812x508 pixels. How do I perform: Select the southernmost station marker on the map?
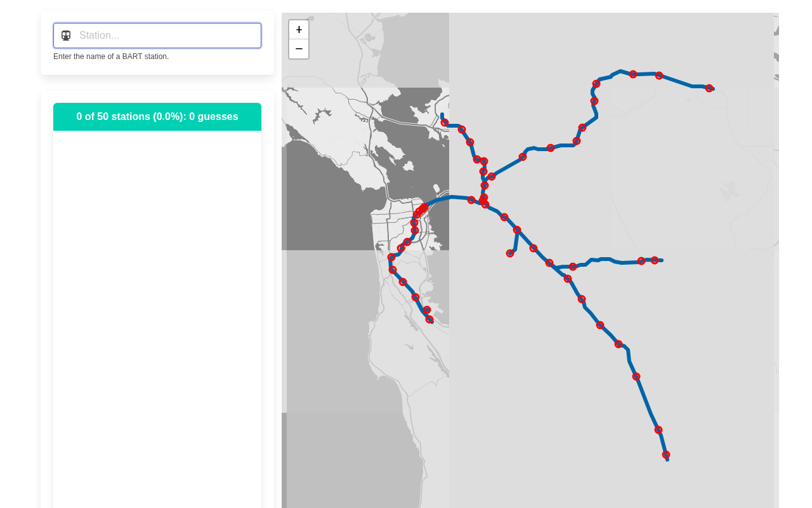666,455
